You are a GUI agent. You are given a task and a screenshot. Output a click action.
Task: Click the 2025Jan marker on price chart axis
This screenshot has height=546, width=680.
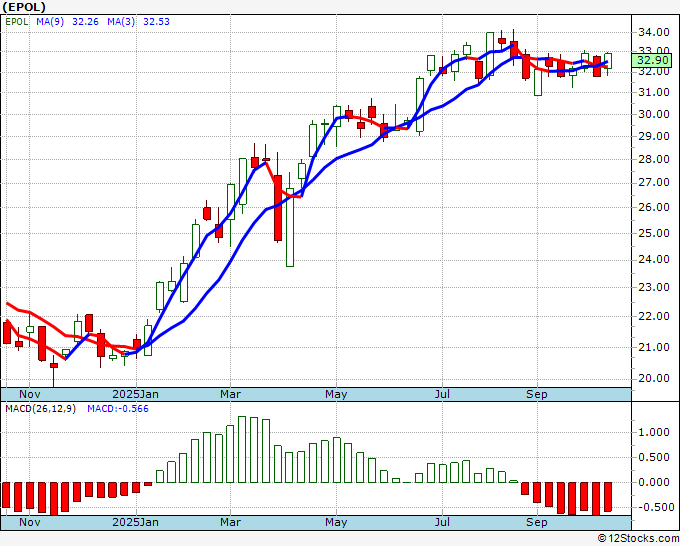tap(135, 394)
